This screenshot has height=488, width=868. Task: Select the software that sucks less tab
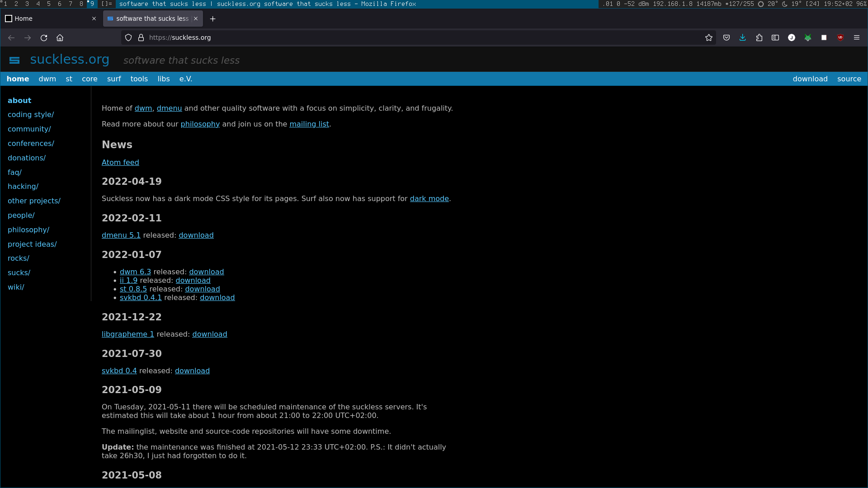(153, 19)
